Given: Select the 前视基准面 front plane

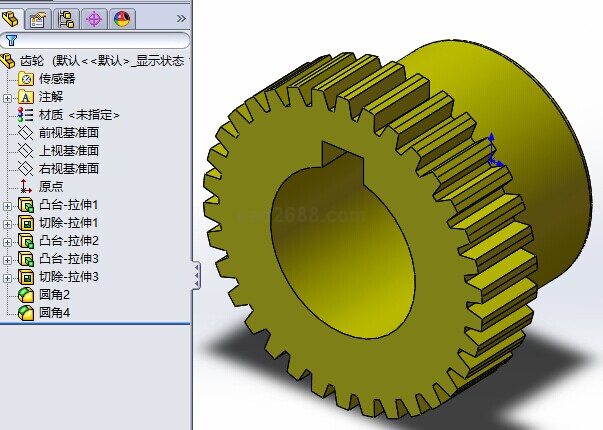Looking at the screenshot, I should [x=68, y=133].
